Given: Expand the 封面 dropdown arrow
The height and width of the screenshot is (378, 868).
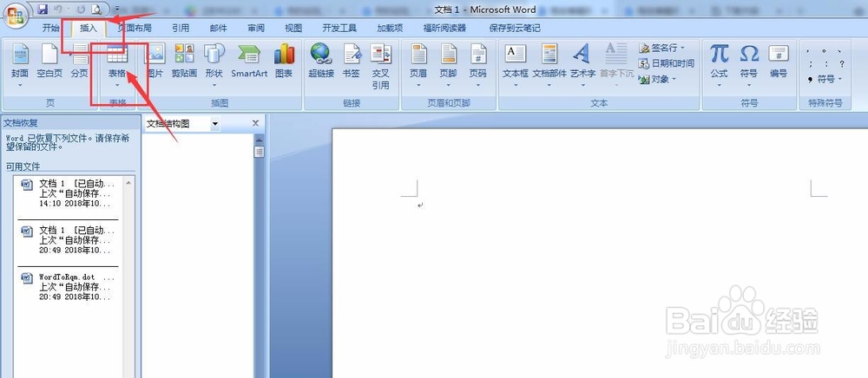Looking at the screenshot, I should [20, 85].
